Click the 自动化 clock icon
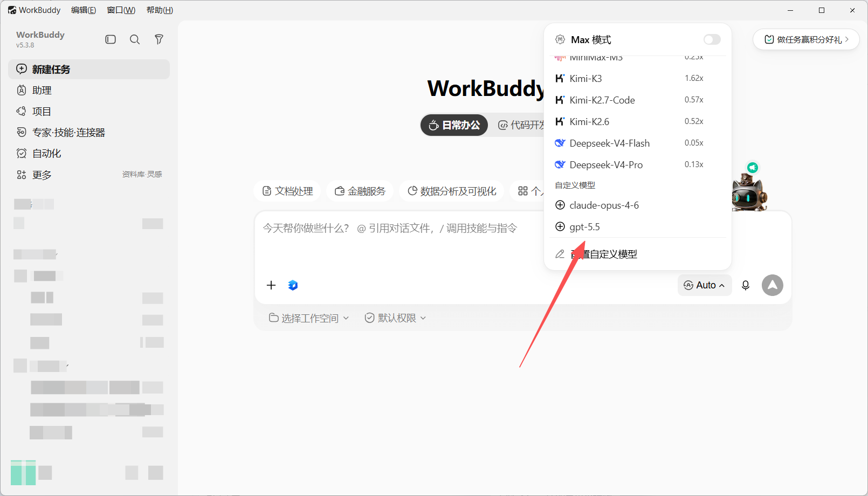 (x=22, y=153)
